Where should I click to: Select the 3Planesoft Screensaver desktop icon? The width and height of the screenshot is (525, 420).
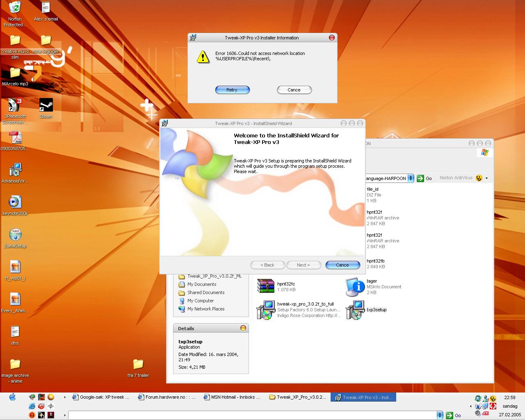15,106
